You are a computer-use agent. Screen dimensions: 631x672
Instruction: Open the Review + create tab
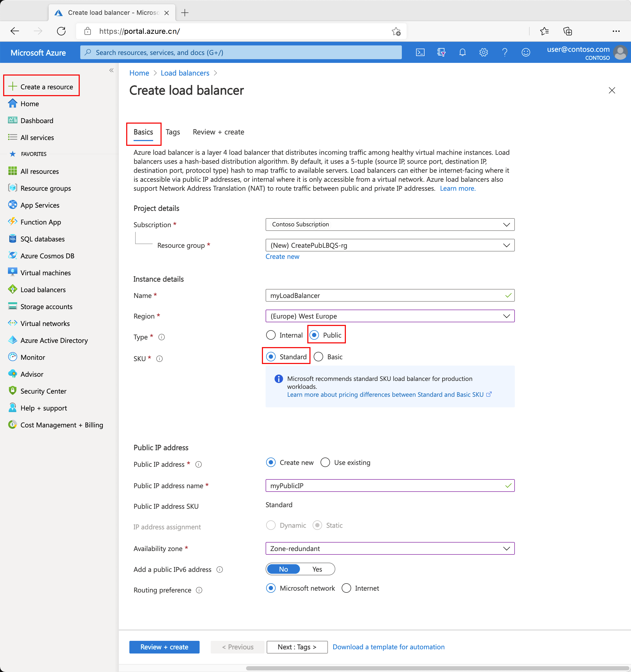[x=218, y=132]
